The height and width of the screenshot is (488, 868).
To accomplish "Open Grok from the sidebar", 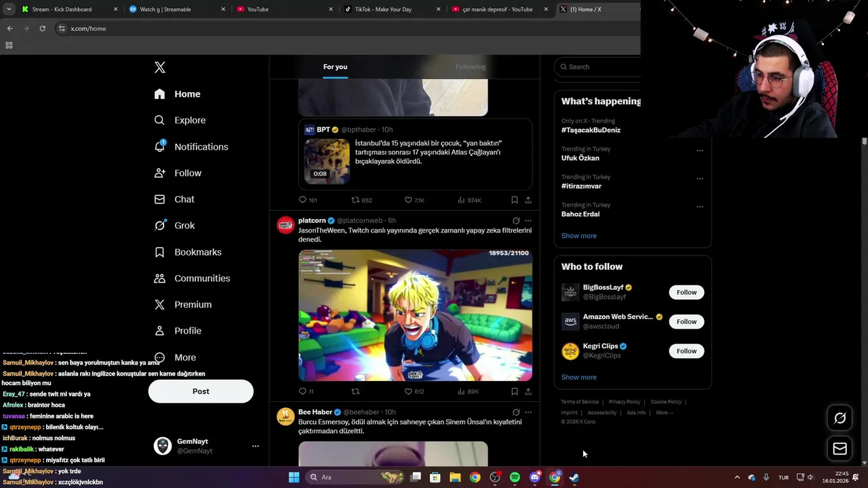I will 175,226.
